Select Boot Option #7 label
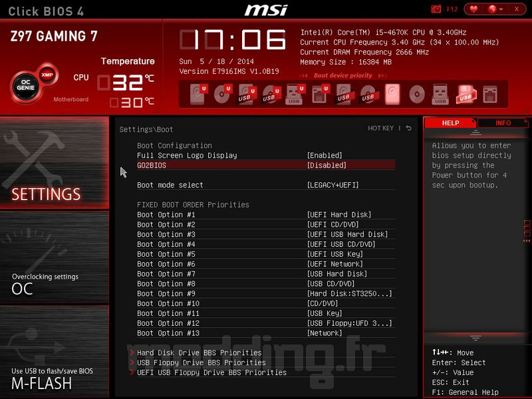The height and width of the screenshot is (399, 532). [x=166, y=274]
